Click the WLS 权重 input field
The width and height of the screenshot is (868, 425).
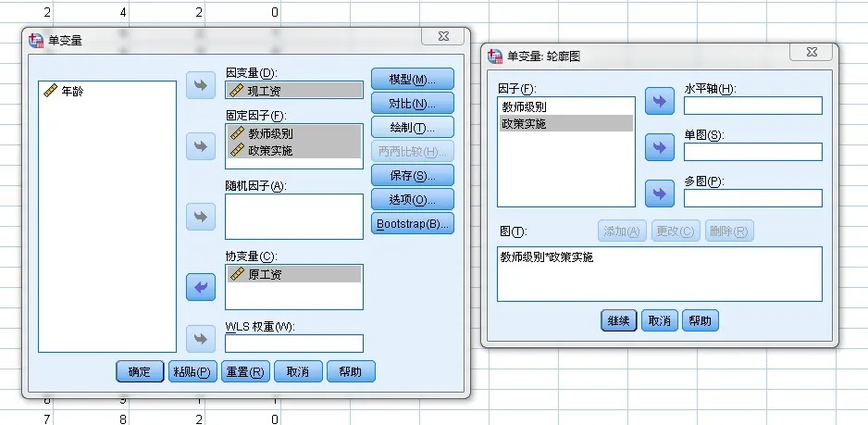[294, 344]
